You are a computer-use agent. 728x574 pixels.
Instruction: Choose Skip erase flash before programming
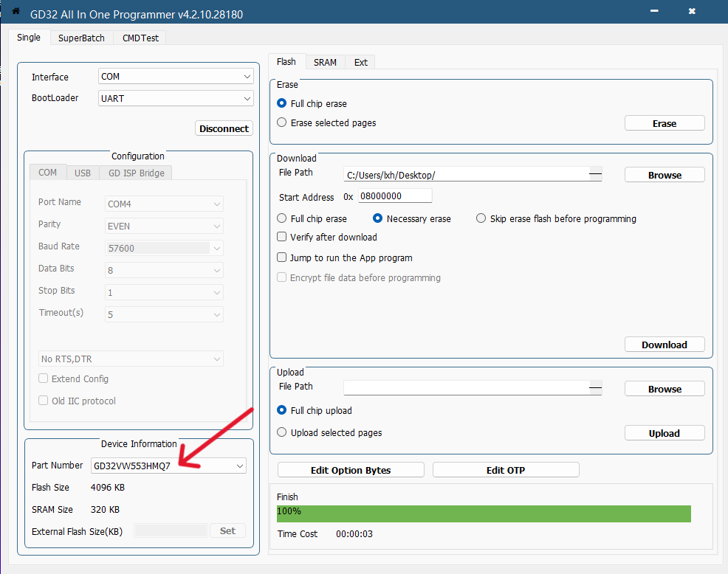tap(481, 219)
